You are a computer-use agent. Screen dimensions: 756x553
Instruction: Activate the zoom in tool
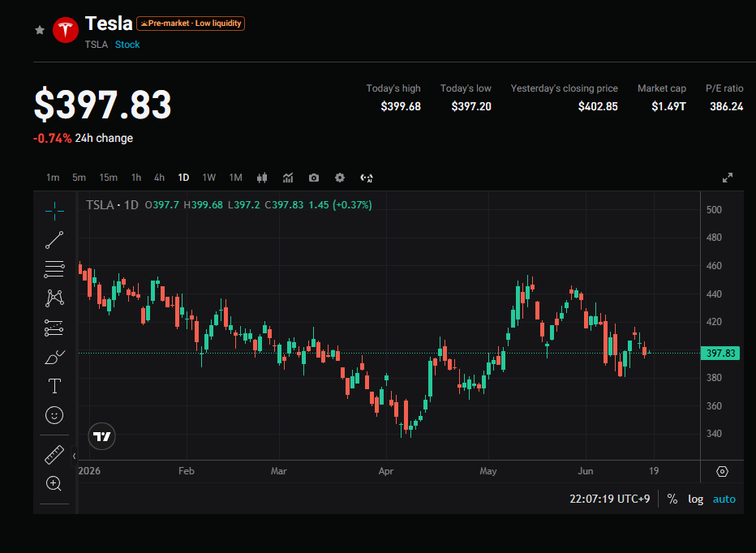pyautogui.click(x=54, y=483)
